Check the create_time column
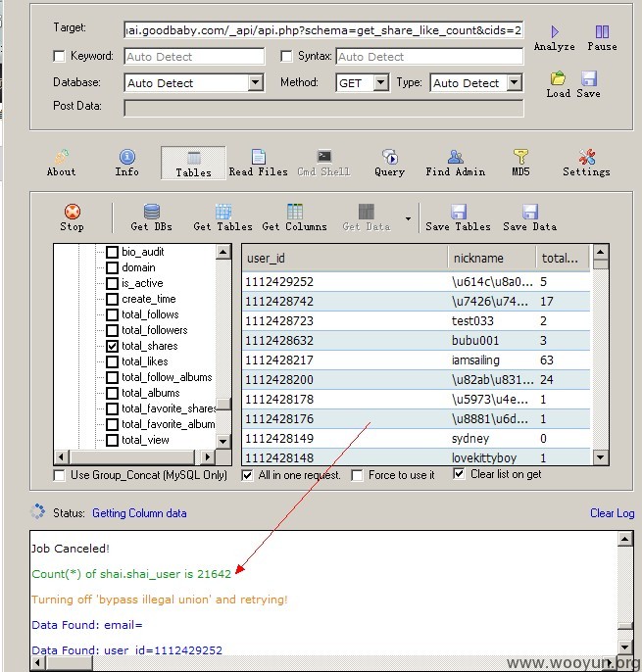The width and height of the screenshot is (642, 672). (x=113, y=299)
